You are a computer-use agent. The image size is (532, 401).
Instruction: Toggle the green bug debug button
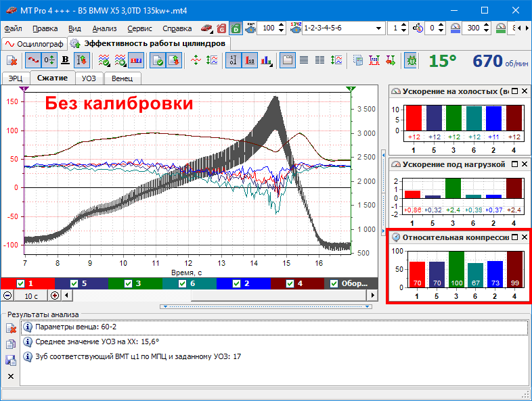411,61
